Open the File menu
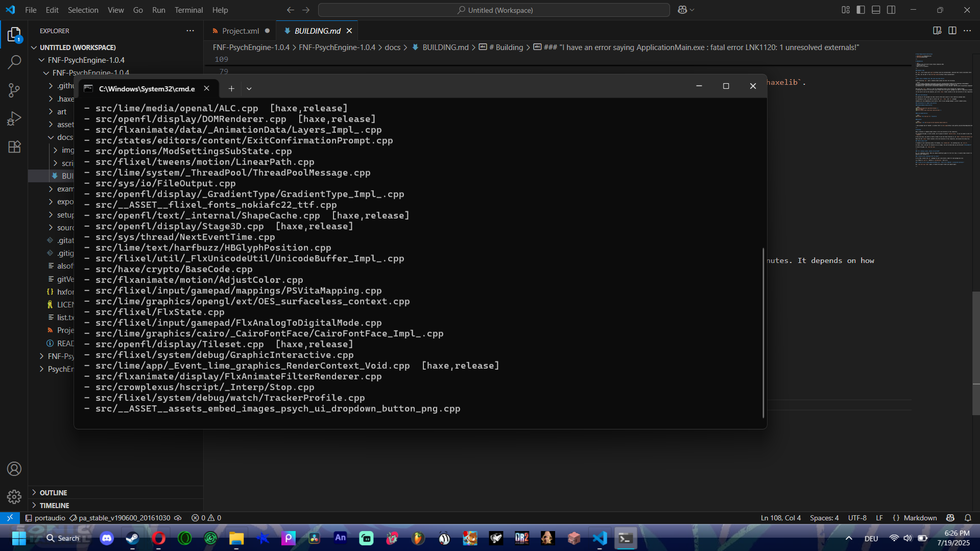The image size is (980, 551). pos(31,10)
